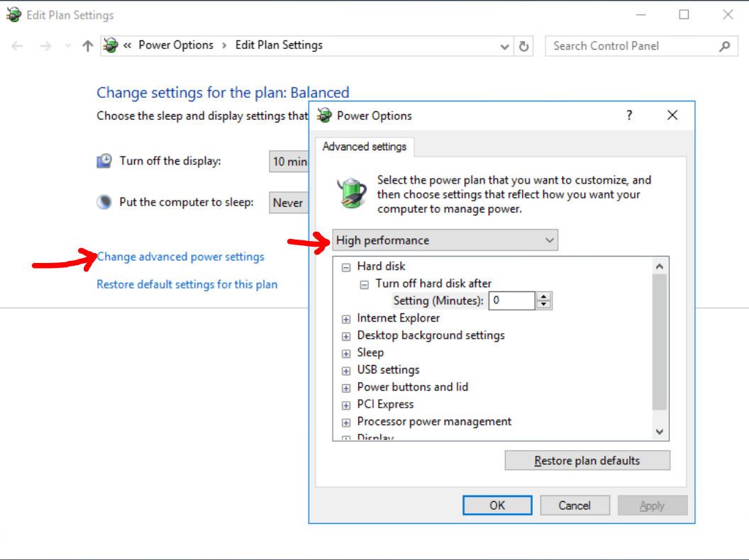Collapse the Hard disk tree node
The height and width of the screenshot is (560, 749).
[346, 267]
